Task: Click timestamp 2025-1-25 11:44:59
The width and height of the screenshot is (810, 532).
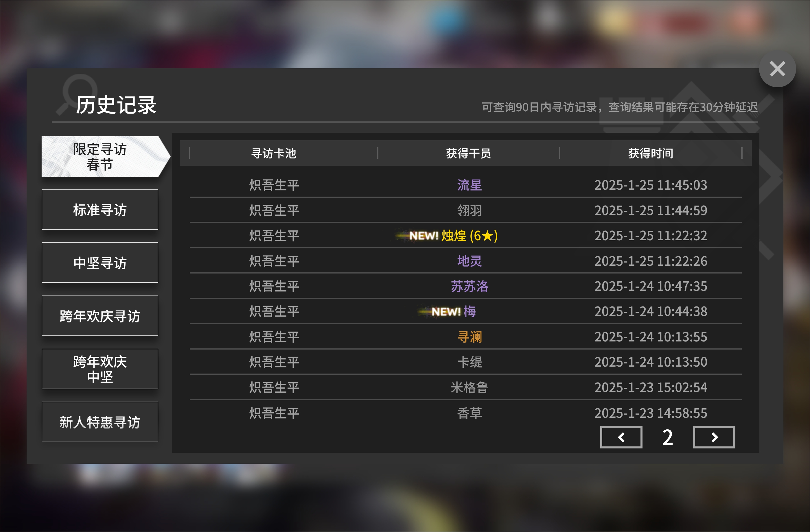Action: click(650, 210)
